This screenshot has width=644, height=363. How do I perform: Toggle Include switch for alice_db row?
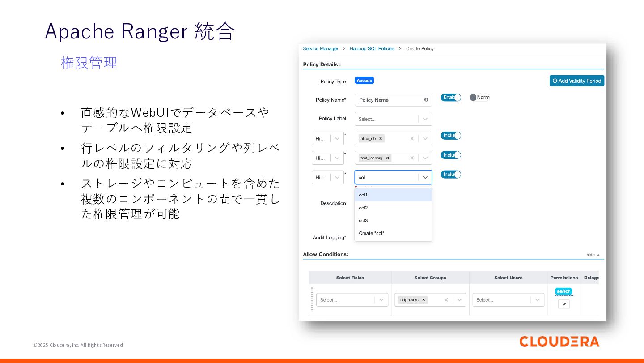coord(451,135)
